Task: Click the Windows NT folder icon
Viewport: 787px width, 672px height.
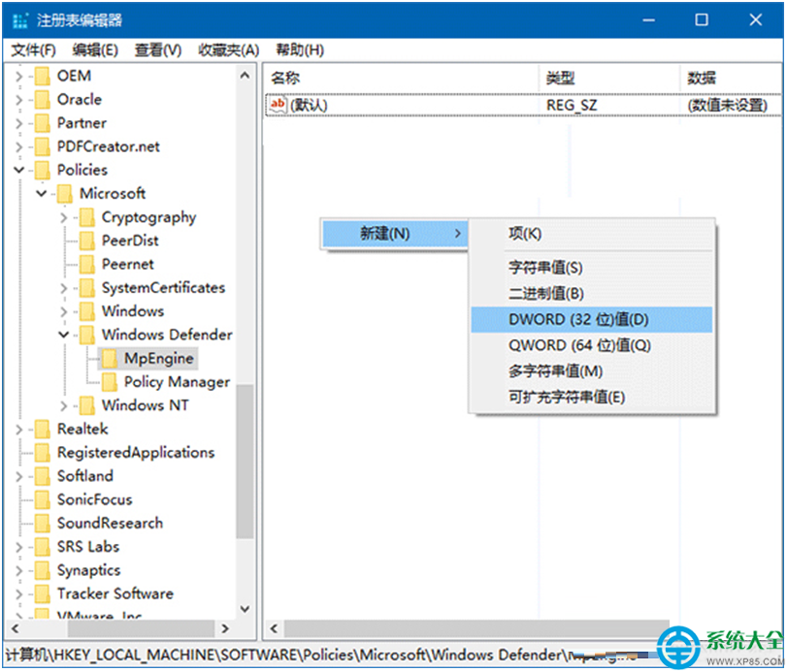Action: click(86, 405)
